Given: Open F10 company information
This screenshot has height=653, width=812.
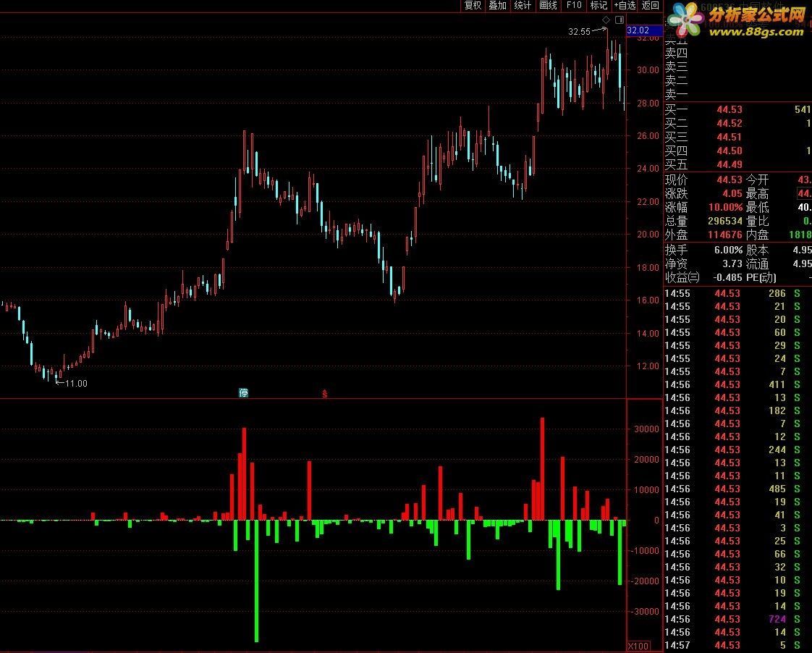Looking at the screenshot, I should (574, 5).
